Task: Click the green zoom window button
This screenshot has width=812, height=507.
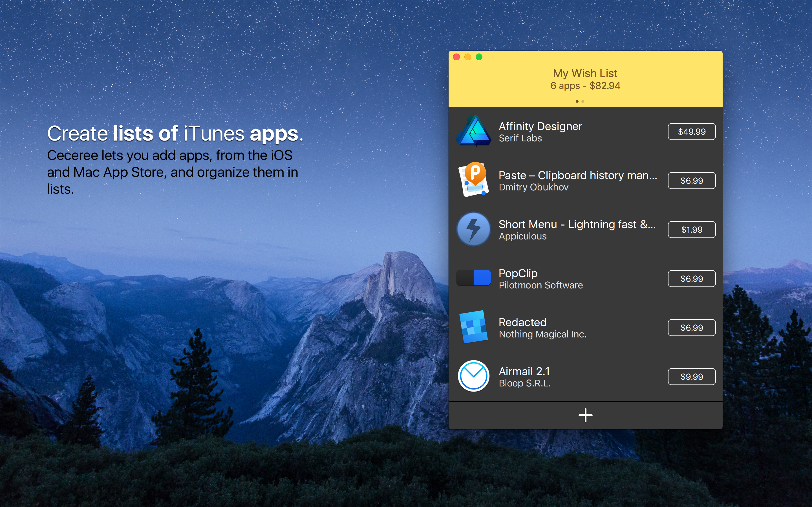Action: (479, 57)
